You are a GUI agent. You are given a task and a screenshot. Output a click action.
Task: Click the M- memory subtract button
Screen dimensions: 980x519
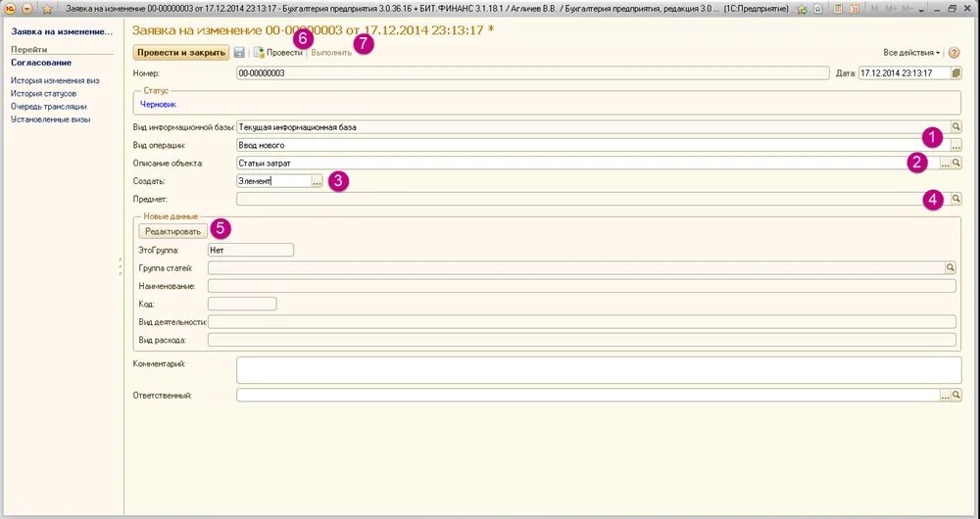(x=906, y=9)
